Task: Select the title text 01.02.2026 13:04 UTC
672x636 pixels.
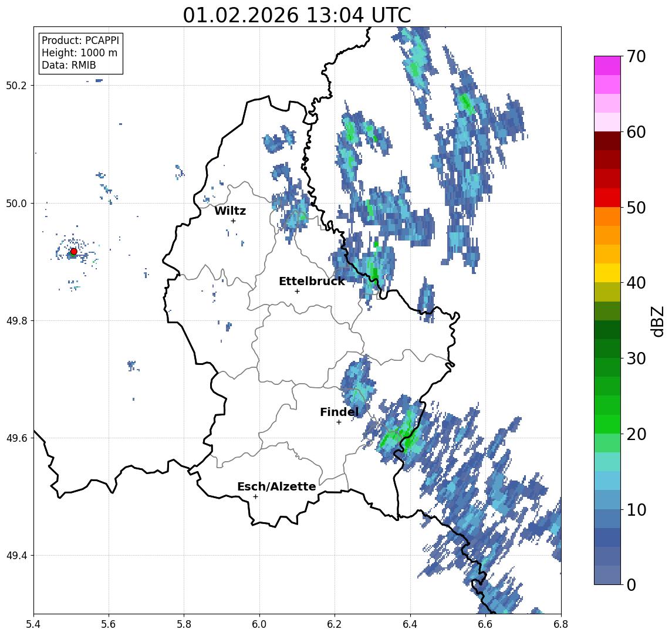Action: [297, 15]
